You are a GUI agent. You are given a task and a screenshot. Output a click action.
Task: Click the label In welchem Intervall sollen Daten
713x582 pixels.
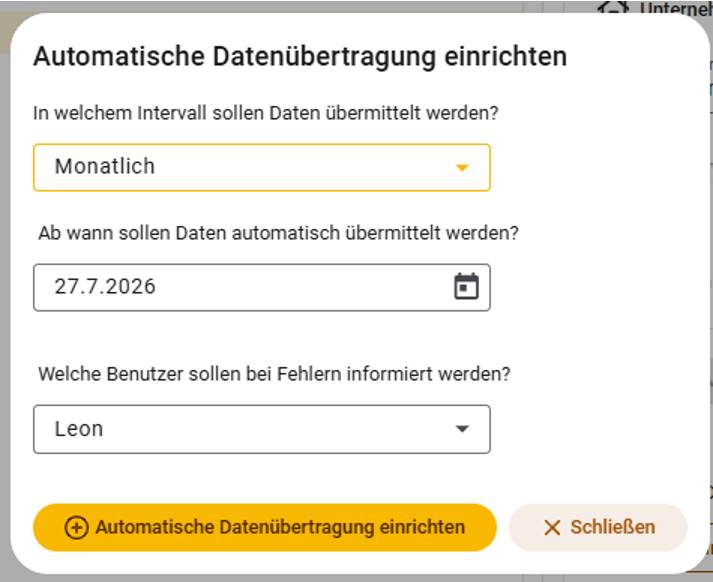[x=265, y=113]
